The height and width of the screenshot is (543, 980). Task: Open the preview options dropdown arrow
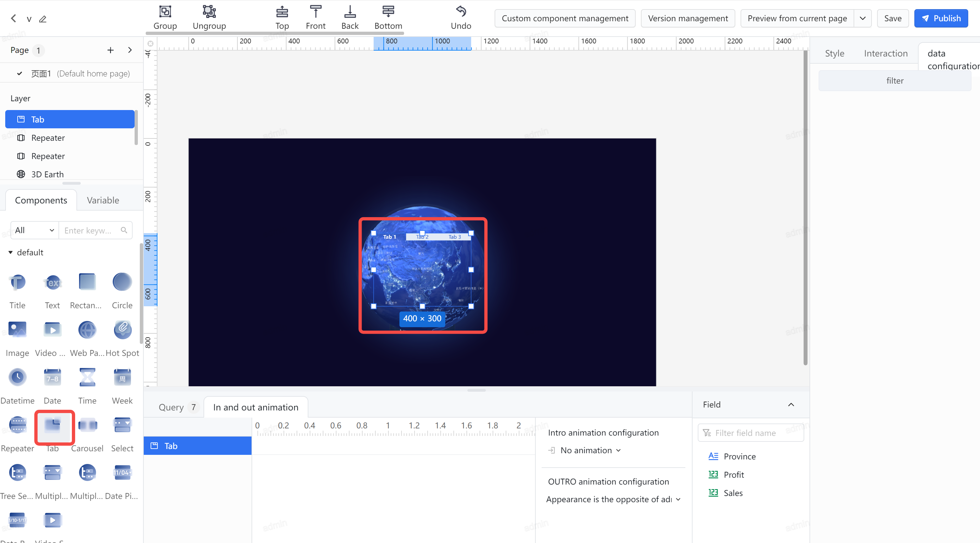pos(862,18)
